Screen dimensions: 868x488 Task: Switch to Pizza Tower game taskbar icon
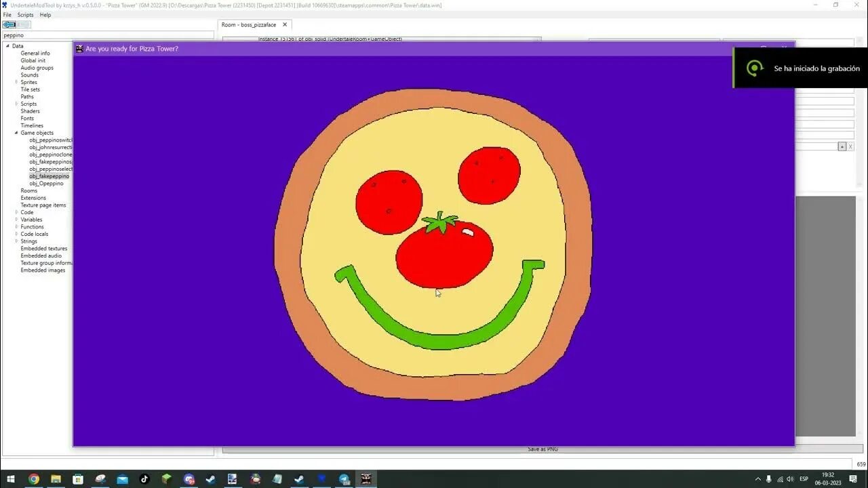click(366, 479)
